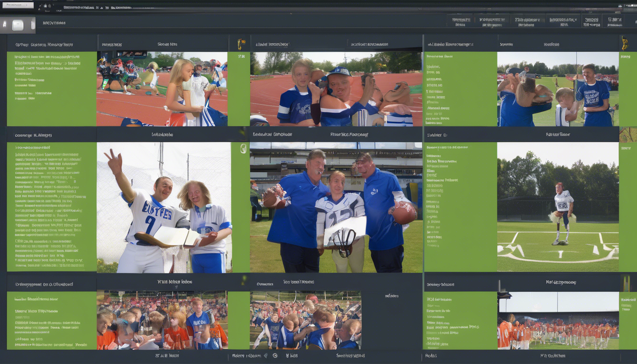Open the dropdown box in the top-left corner

point(17,5)
